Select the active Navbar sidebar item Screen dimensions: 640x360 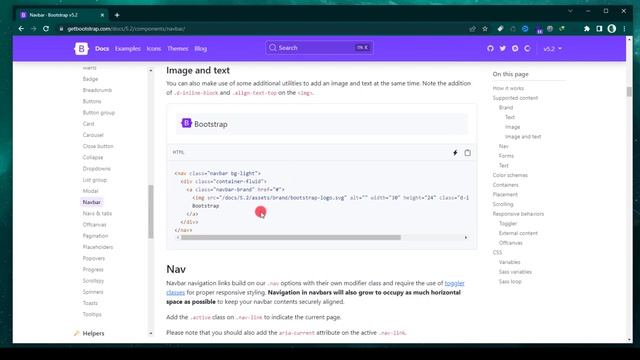(x=91, y=202)
